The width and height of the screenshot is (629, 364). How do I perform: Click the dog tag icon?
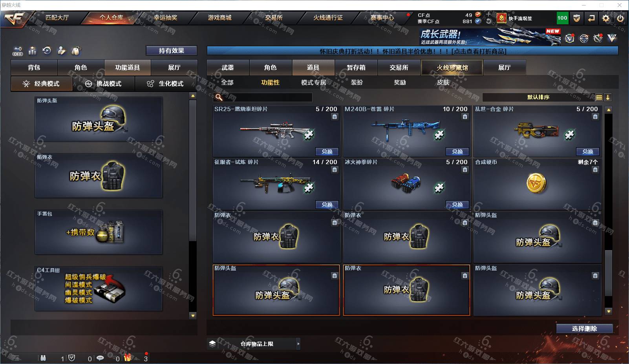76,51
